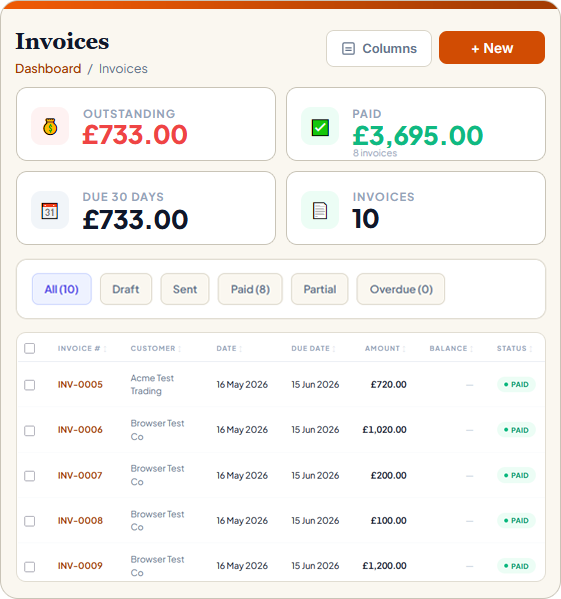This screenshot has height=599, width=561.
Task: Go to Dashboard via breadcrumb link
Action: pyautogui.click(x=48, y=69)
